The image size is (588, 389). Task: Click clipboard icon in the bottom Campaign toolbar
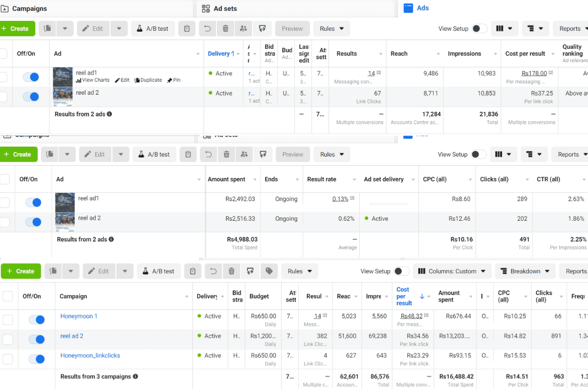(x=193, y=271)
